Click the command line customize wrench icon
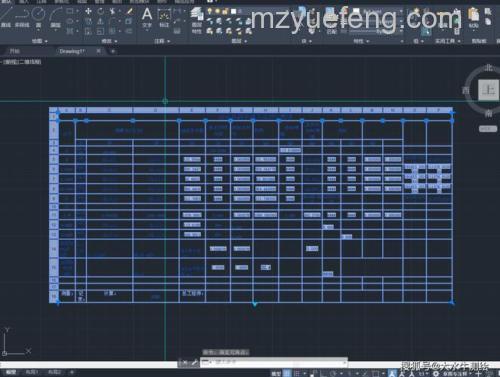The width and height of the screenshot is (500, 377). point(194,362)
